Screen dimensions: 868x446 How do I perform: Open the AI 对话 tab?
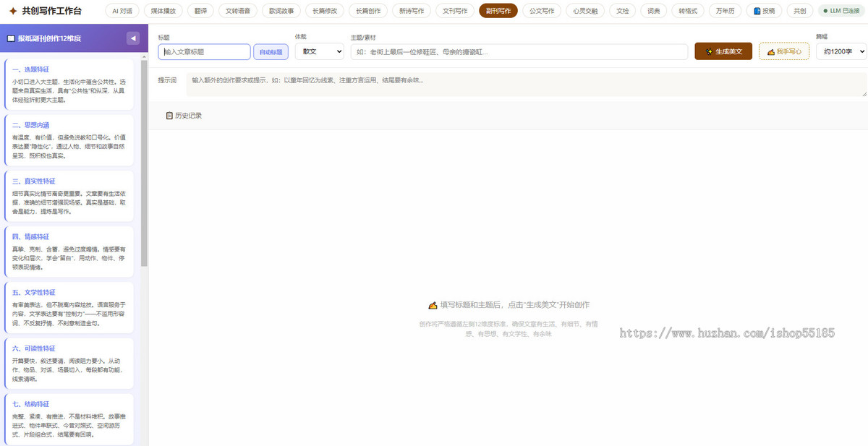click(x=122, y=11)
